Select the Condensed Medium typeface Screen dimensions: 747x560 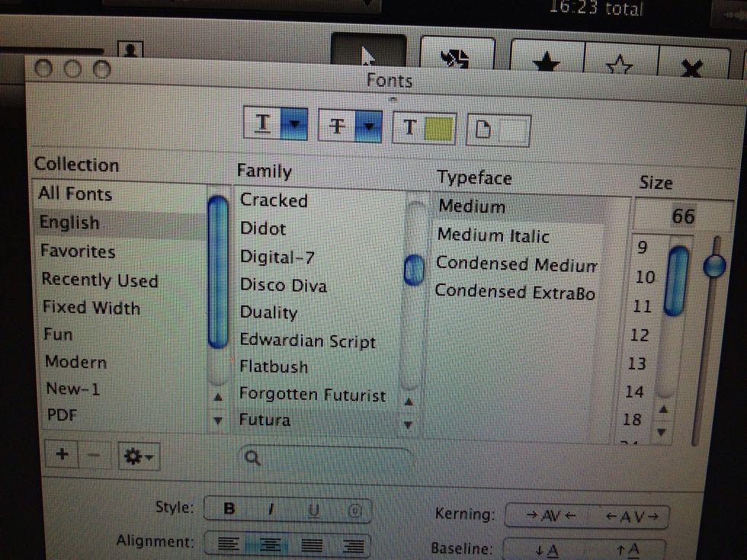coord(517,264)
